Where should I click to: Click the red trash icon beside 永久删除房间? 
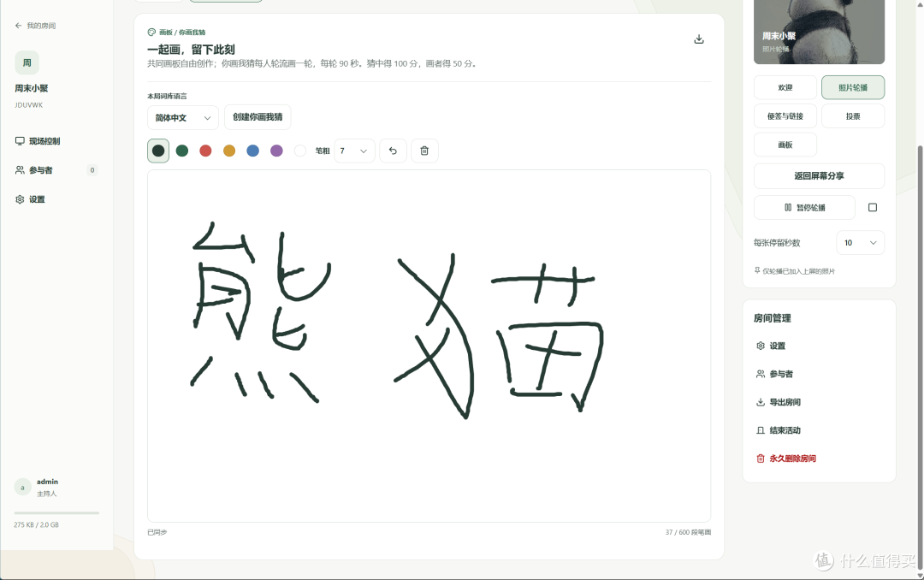tap(761, 459)
